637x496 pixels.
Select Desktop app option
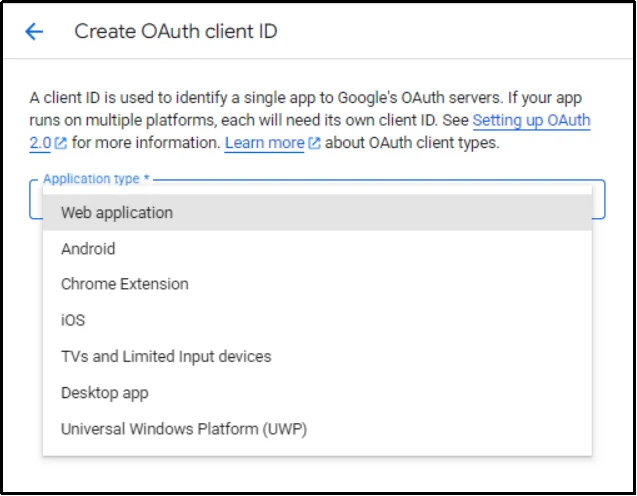point(317,392)
